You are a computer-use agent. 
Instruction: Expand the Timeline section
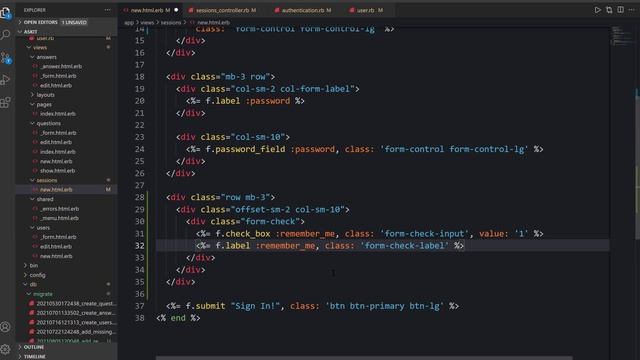pos(20,356)
